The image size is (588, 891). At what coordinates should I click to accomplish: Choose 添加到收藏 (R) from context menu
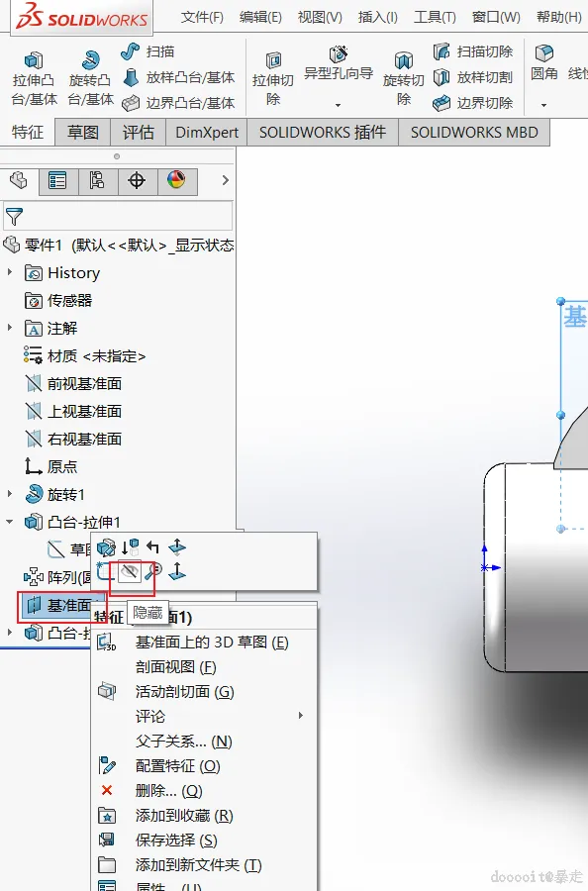tap(204, 816)
